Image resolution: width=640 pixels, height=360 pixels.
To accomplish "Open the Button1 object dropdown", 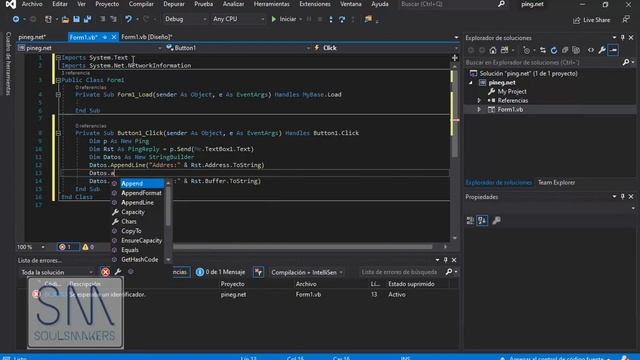I will tap(238, 48).
